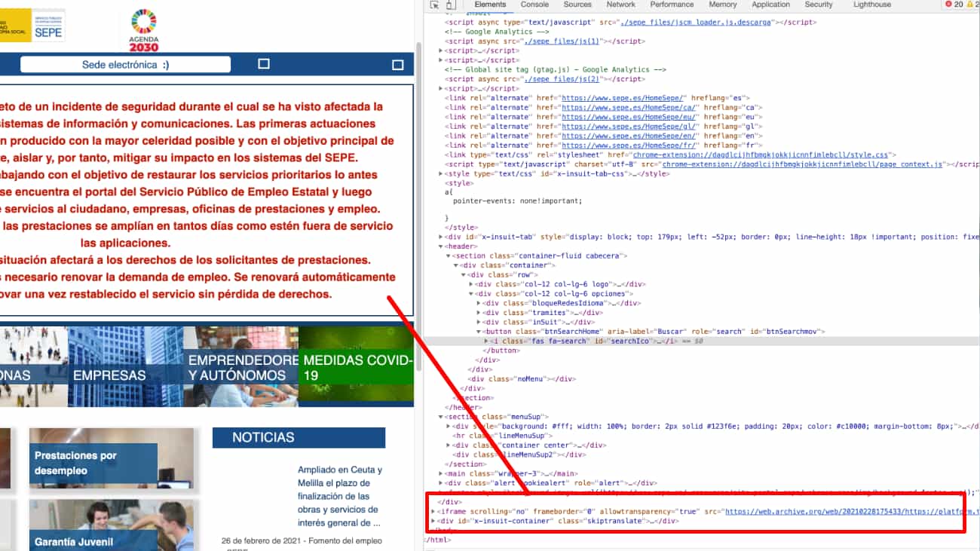Open the Lighthouse tab
The image size is (980, 551).
871,5
